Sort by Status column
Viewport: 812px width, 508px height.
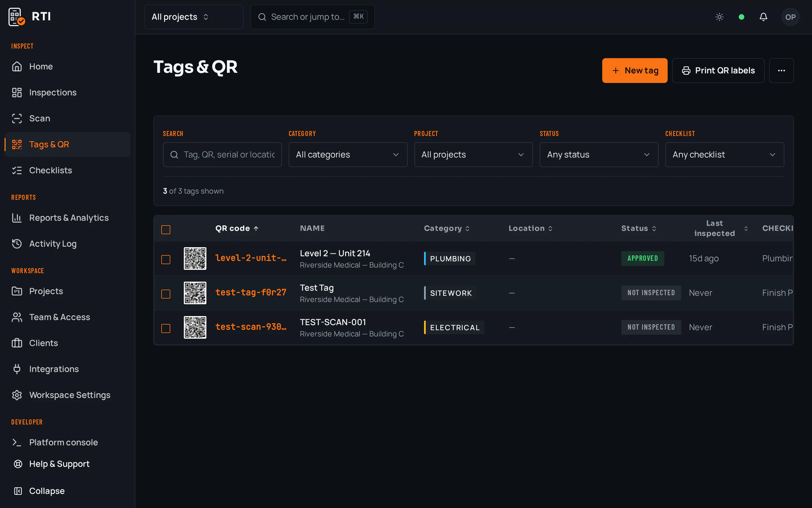coord(639,229)
